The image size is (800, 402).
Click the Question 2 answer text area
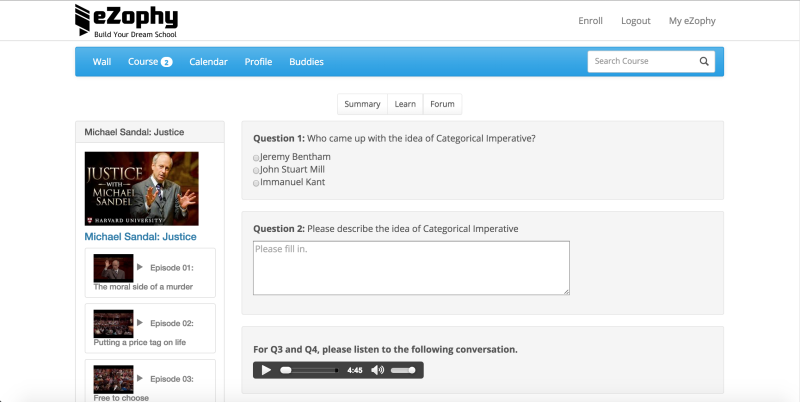click(411, 268)
